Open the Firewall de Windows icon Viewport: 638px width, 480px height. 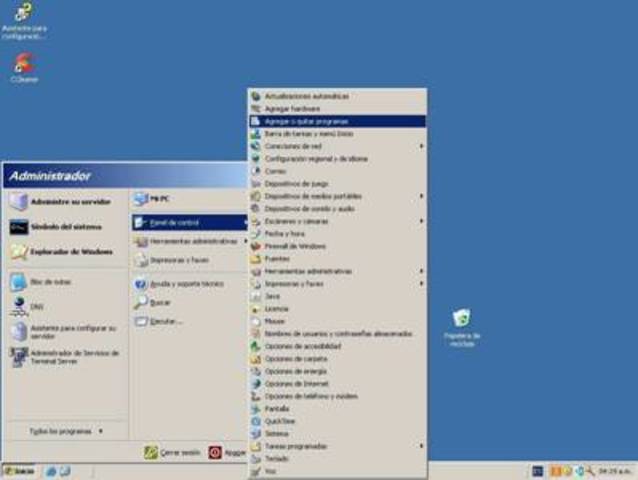[256, 246]
